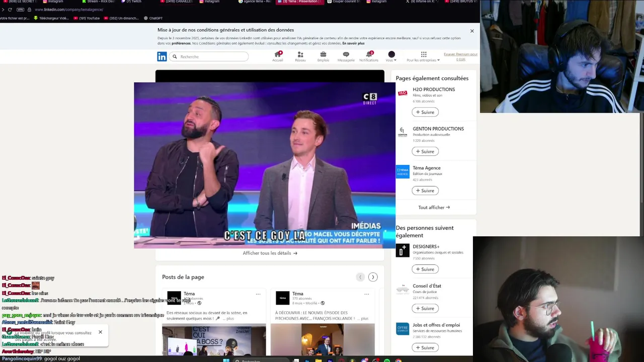644x362 pixels.
Task: Open Spotify from the taskbar
Action: click(387, 360)
